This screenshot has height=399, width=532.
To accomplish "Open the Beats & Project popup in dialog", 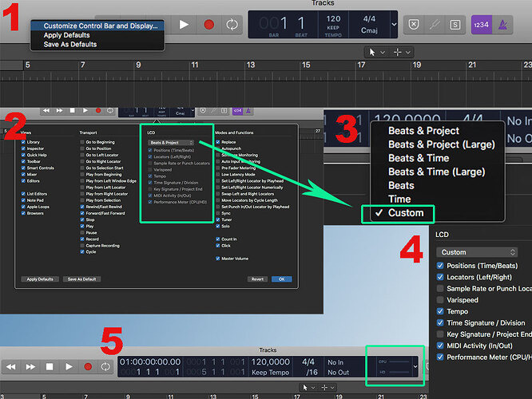I will click(x=171, y=142).
